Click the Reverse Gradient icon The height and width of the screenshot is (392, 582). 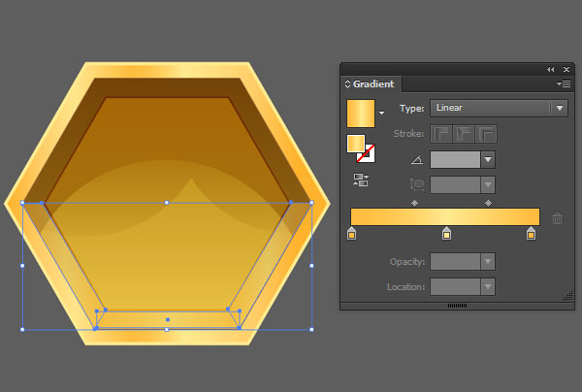(361, 180)
